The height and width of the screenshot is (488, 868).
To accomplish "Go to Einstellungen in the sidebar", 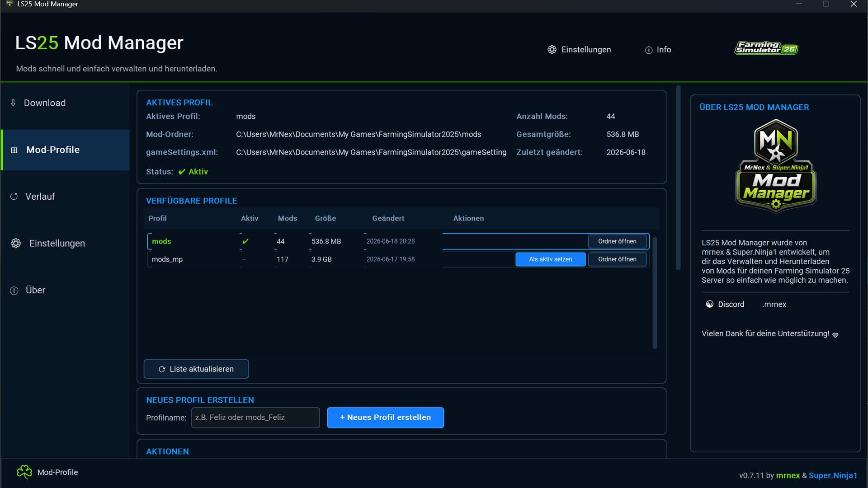I will [65, 243].
